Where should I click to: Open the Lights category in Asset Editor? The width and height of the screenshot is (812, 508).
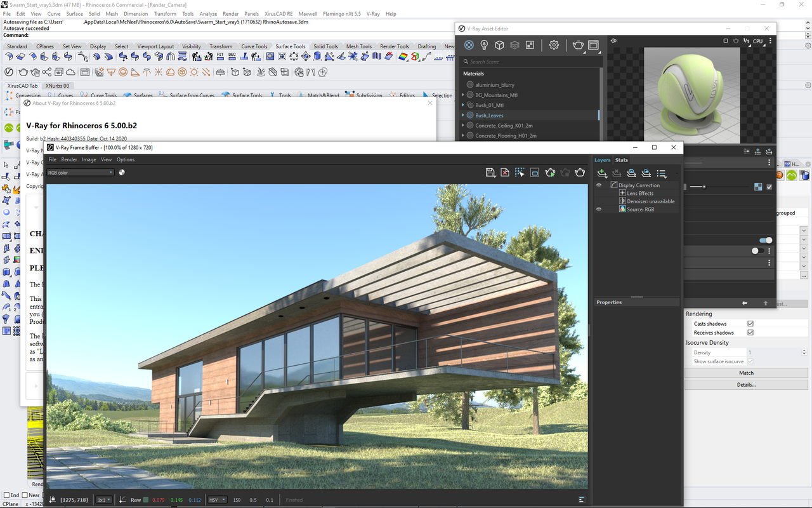(484, 45)
